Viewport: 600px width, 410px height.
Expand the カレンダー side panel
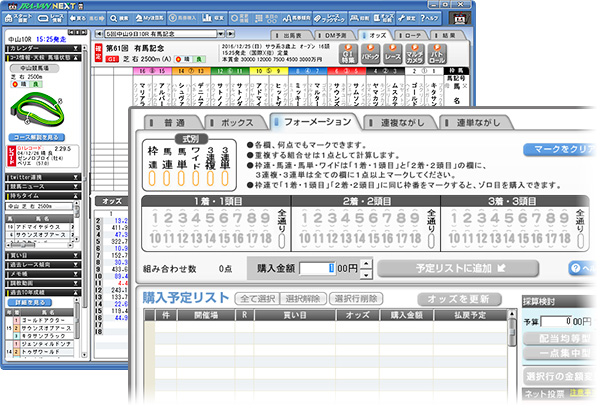43,48
